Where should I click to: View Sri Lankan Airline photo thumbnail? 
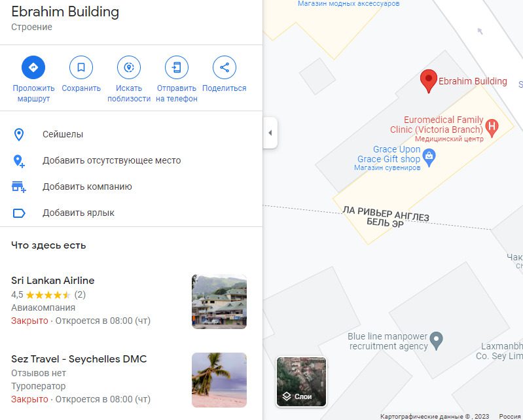point(219,302)
